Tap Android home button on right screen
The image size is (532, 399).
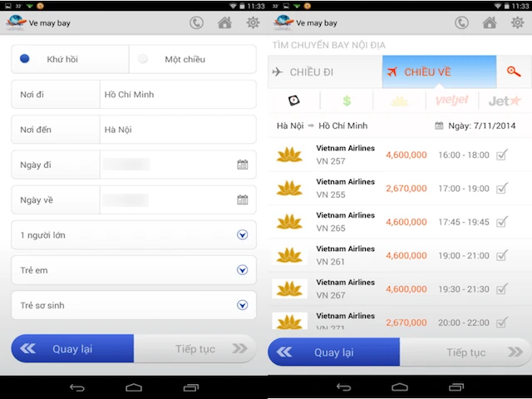tap(400, 387)
